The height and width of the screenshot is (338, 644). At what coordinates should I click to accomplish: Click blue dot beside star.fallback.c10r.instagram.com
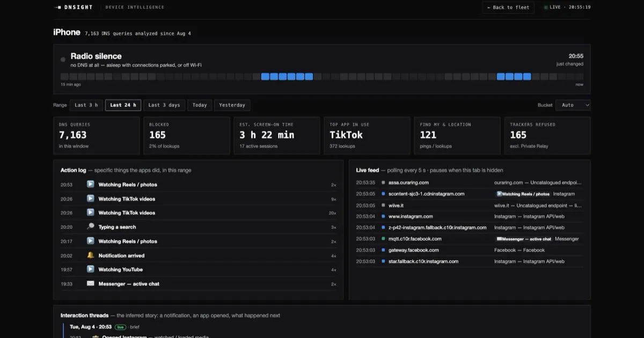[383, 261]
